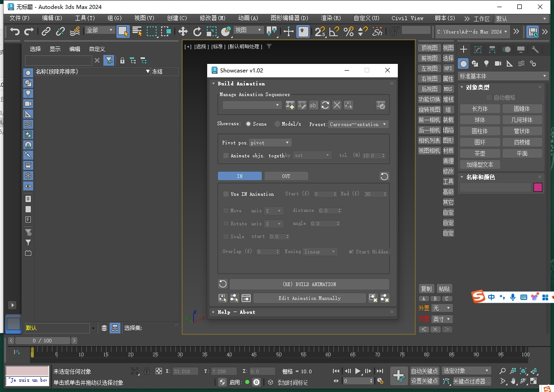Open the Hierarchy command panel tab

click(x=492, y=50)
